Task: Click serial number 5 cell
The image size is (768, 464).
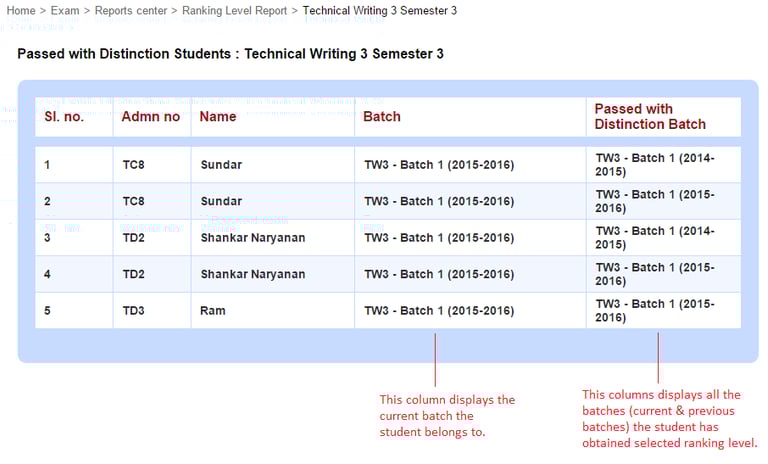Action: [47, 310]
